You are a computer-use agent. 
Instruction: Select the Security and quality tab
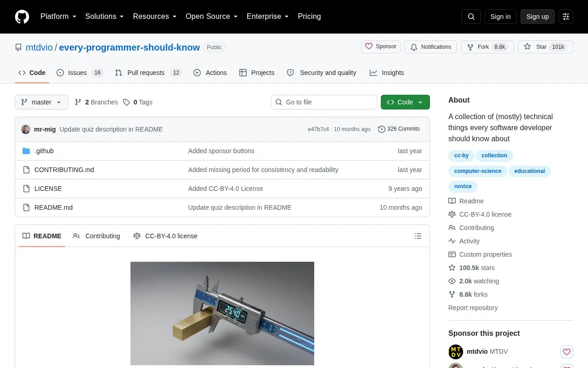[322, 73]
